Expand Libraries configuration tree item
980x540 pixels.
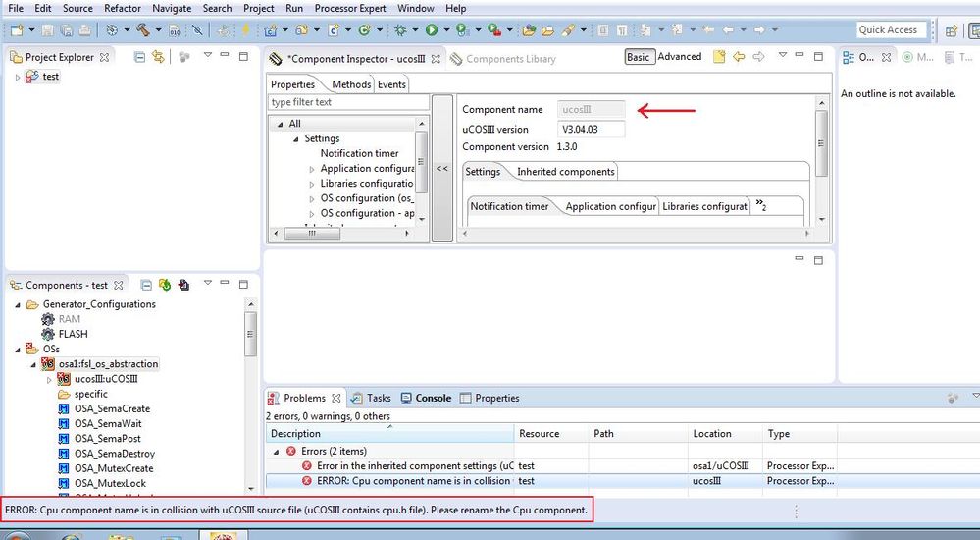[x=312, y=184]
